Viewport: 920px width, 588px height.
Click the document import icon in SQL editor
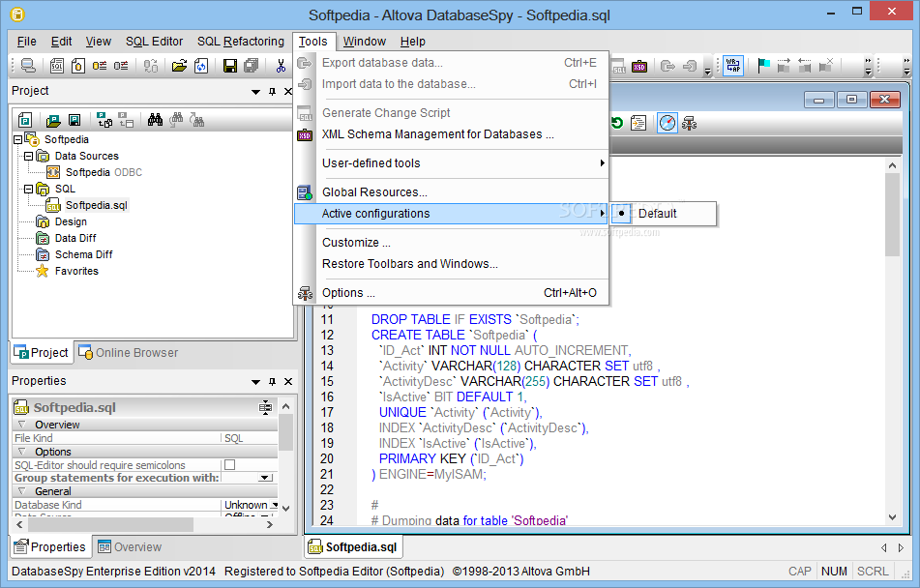pyautogui.click(x=638, y=123)
